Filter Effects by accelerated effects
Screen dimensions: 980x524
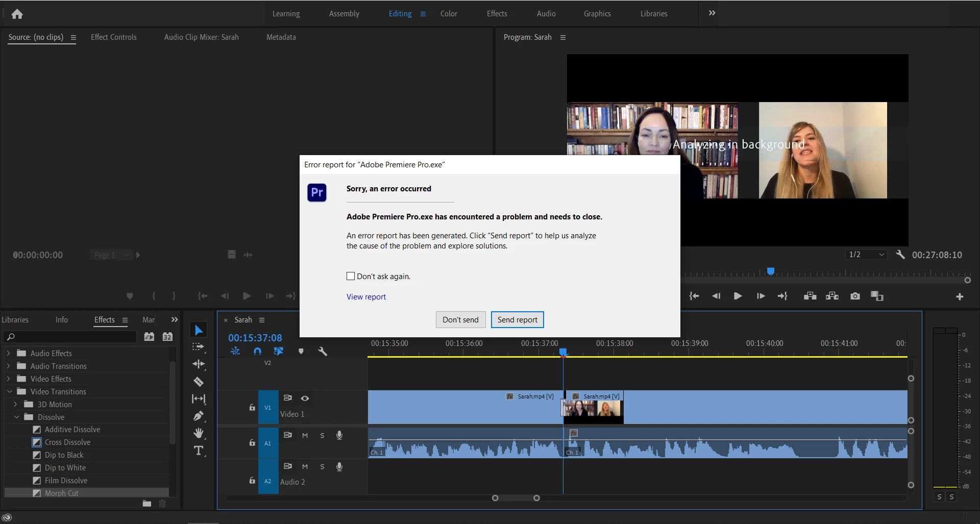click(149, 336)
